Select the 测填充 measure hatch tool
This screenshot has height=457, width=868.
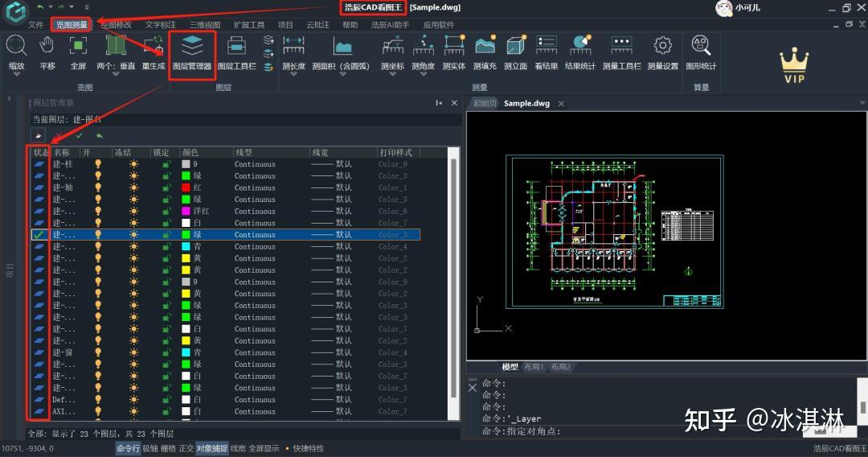[485, 51]
